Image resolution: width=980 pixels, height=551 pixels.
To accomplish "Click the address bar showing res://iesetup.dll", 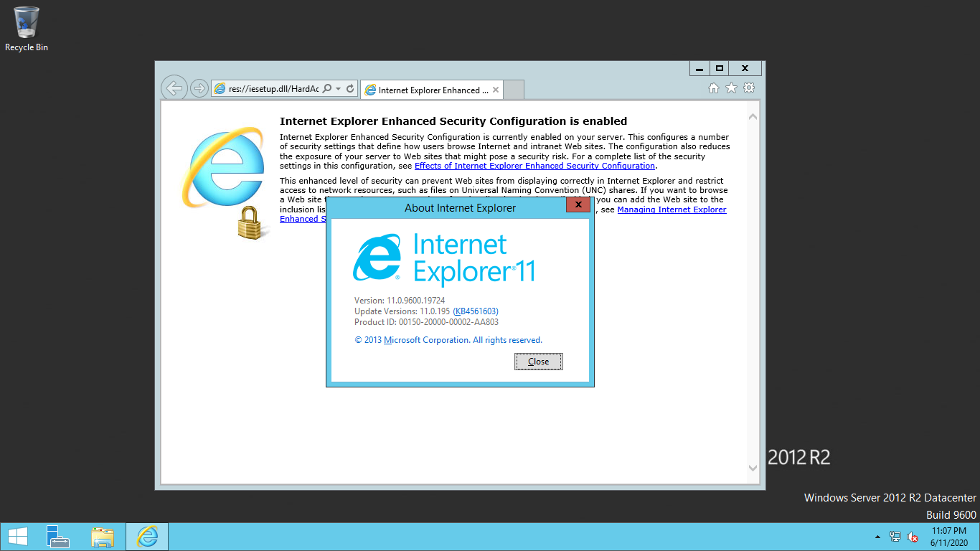I will (273, 89).
